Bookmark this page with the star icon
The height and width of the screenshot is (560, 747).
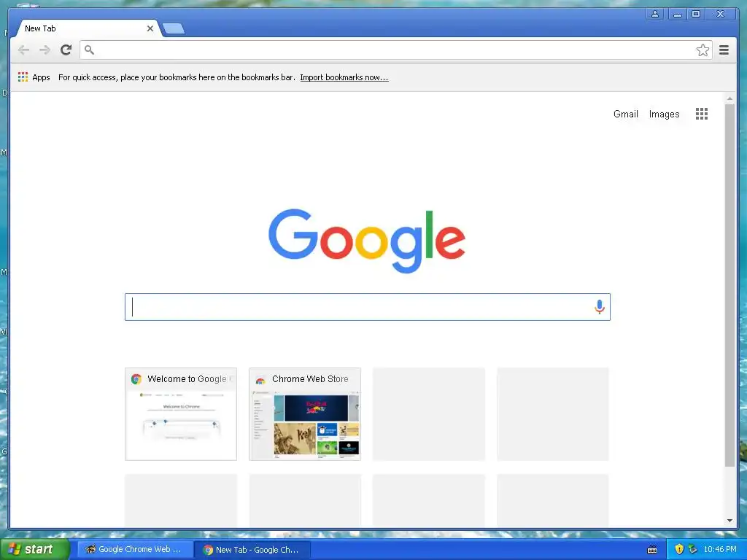pyautogui.click(x=703, y=50)
